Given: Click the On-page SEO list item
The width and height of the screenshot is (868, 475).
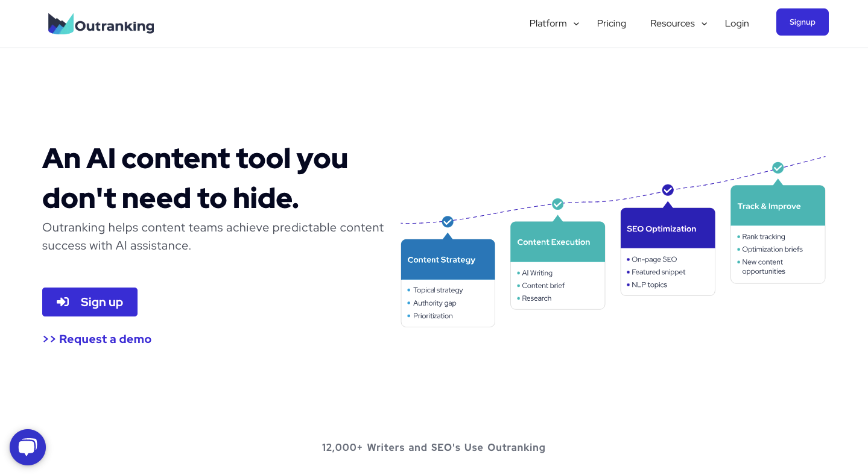Looking at the screenshot, I should (652, 259).
